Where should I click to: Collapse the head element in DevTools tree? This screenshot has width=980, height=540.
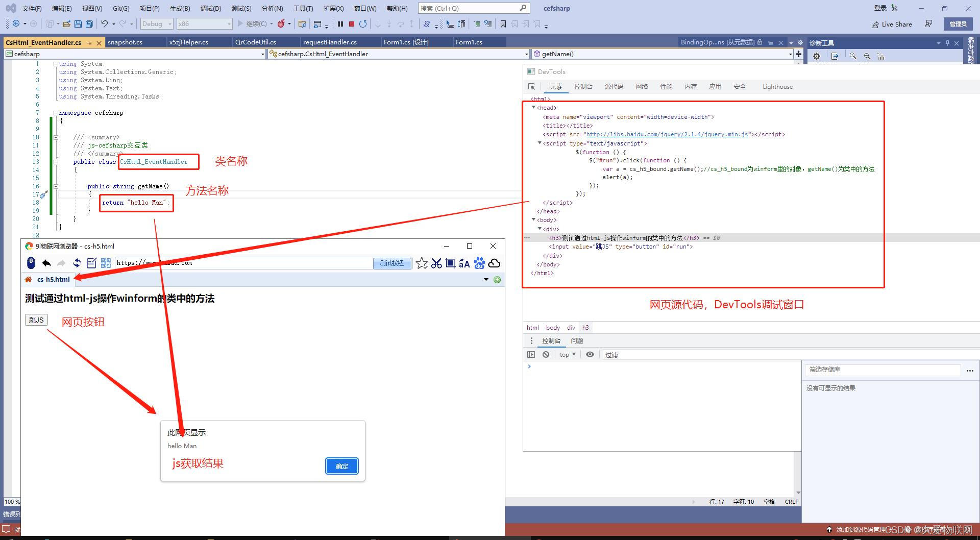[534, 107]
